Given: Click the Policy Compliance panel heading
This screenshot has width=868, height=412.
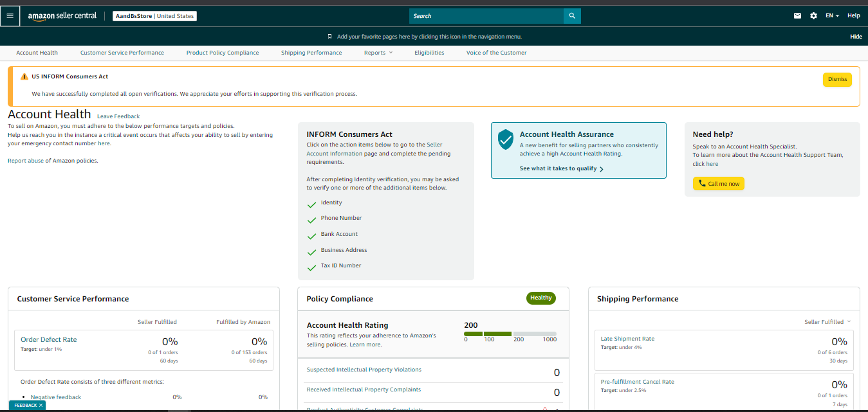Looking at the screenshot, I should click(340, 299).
